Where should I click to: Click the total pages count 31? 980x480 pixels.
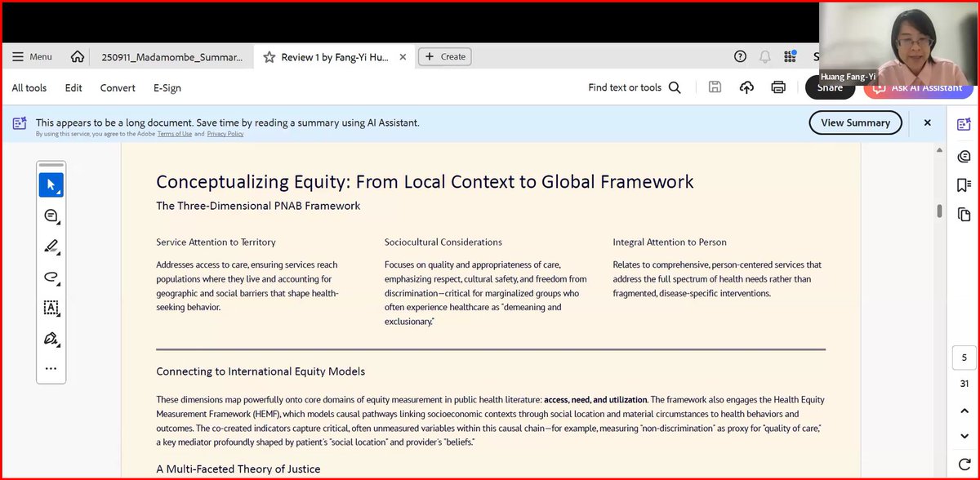pyautogui.click(x=964, y=384)
